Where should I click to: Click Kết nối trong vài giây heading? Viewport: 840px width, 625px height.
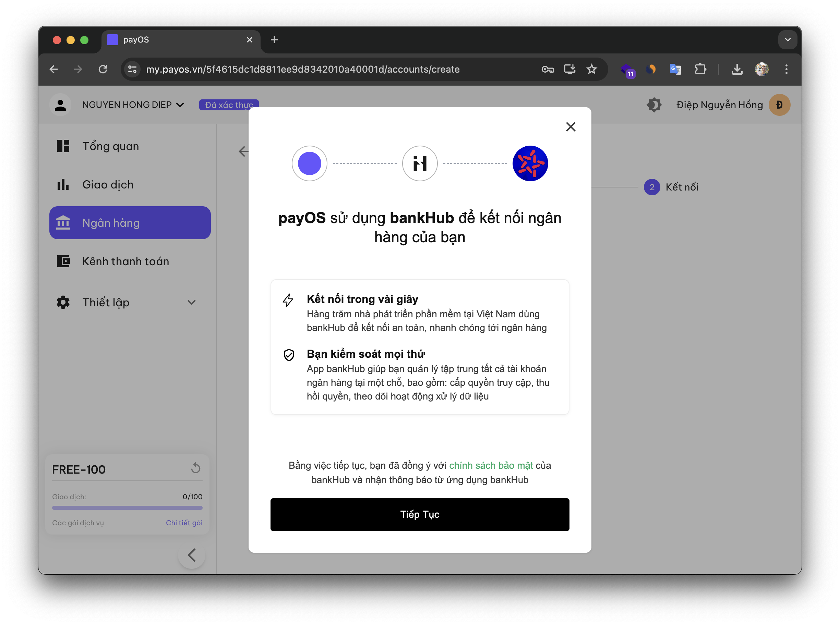[x=362, y=299]
